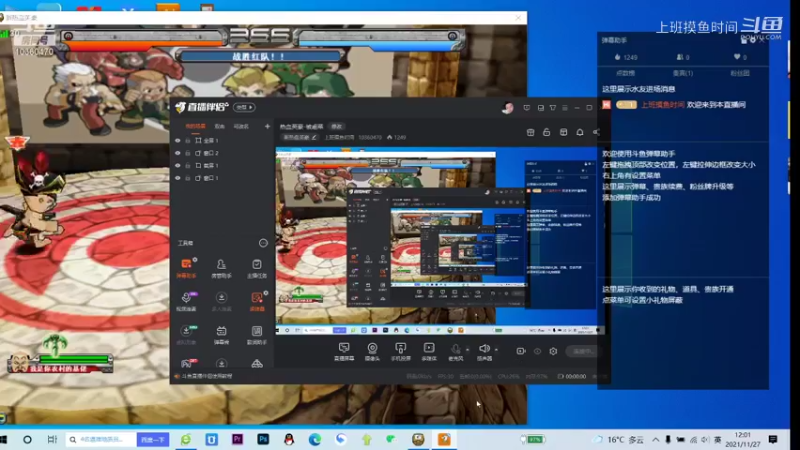Switch to third tab in 弹幕助手 panel
800x450 pixels.
tap(740, 73)
